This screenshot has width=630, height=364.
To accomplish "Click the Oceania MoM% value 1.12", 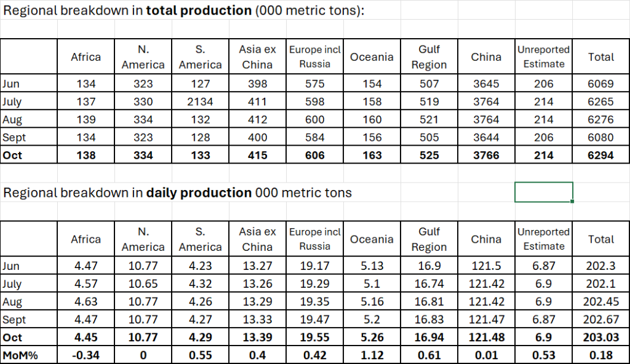I will point(372,355).
